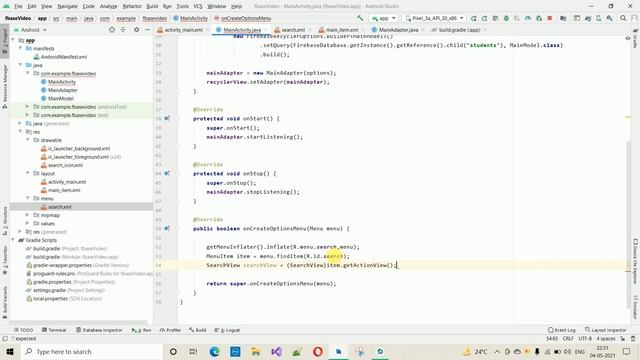Click the UTF-8 encoding status indicator
Viewport: 640px width, 360px height.
[x=585, y=339]
